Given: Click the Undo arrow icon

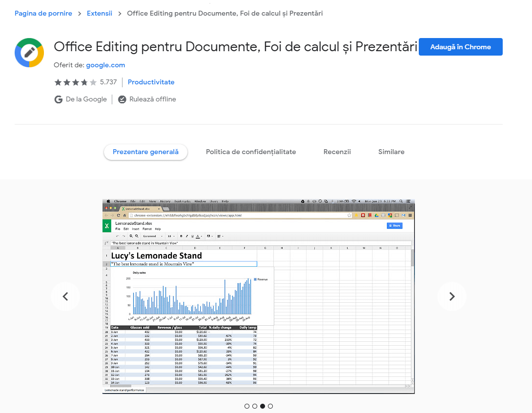Looking at the screenshot, I should [x=117, y=236].
